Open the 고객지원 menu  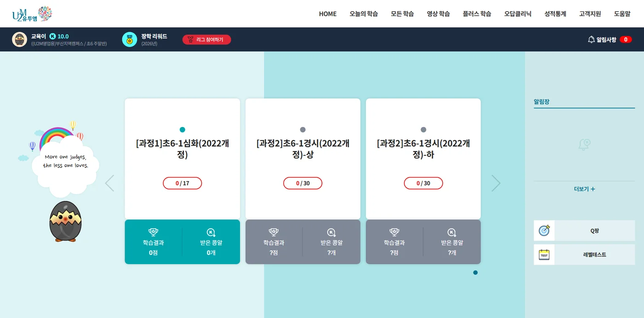pos(590,14)
